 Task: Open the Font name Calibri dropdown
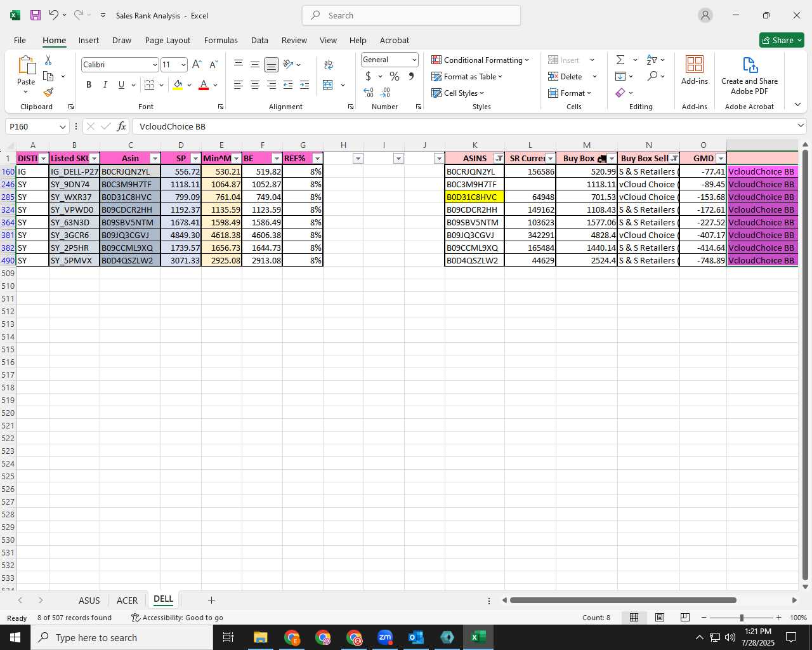(x=154, y=65)
